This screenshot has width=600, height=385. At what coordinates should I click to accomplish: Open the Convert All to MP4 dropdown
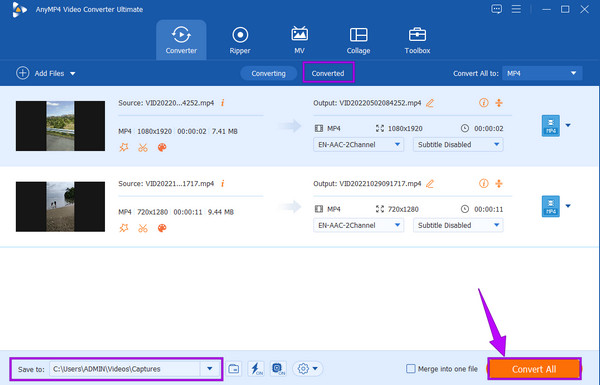click(x=542, y=73)
